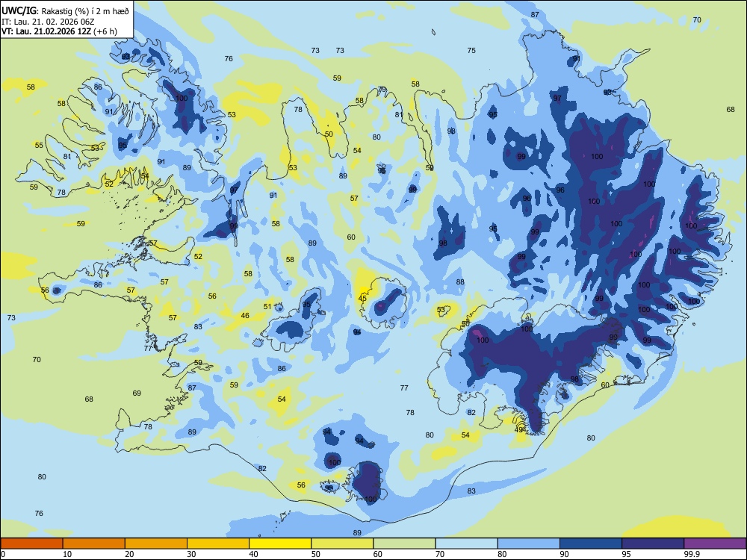The width and height of the screenshot is (747, 560).
Task: Select the humidity value 69 on the map
Action: click(137, 393)
